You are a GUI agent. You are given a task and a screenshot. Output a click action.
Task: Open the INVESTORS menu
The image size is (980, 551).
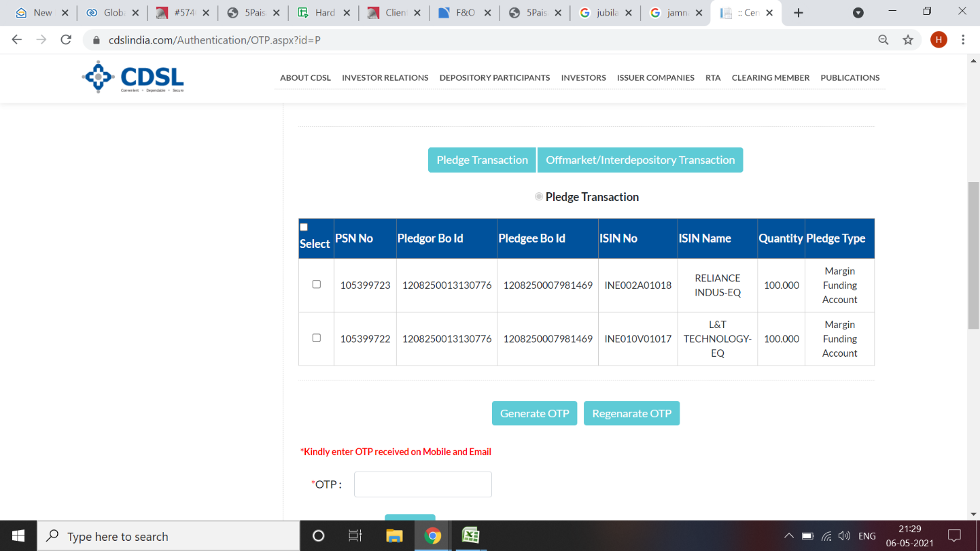pyautogui.click(x=584, y=77)
